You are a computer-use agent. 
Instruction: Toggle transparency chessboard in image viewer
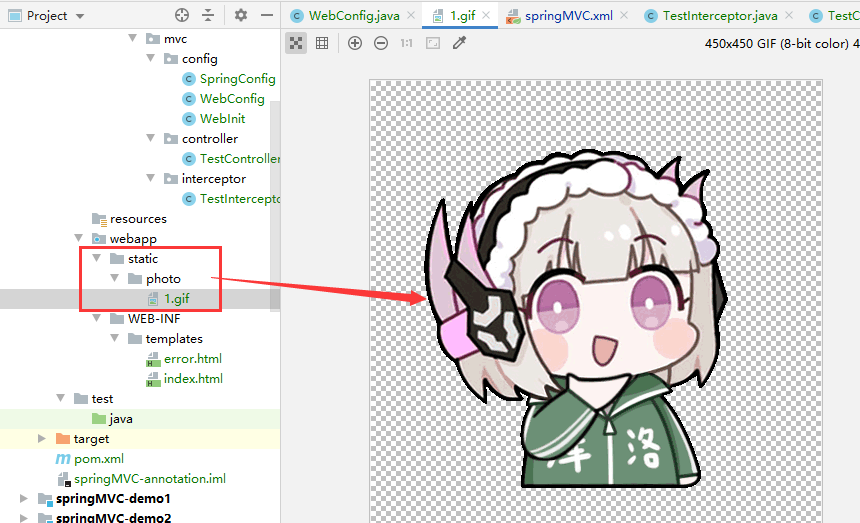tap(296, 43)
